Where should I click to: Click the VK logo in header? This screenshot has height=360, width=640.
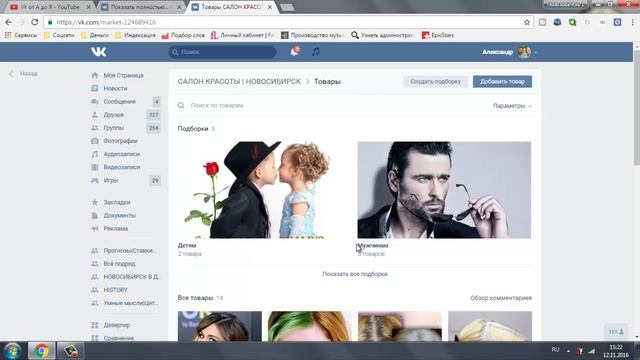coord(98,52)
